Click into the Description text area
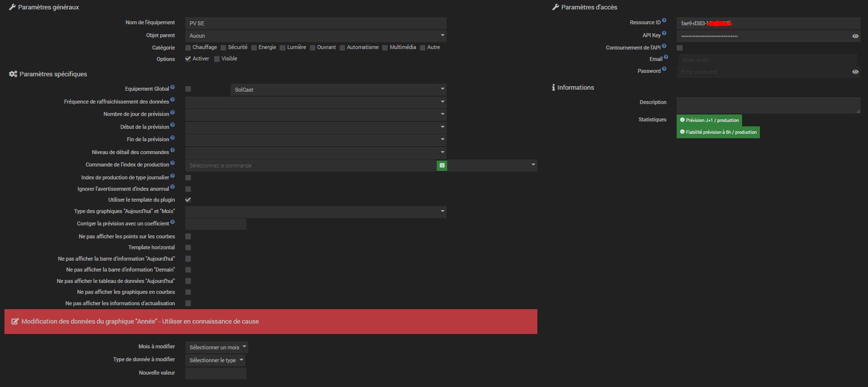Viewport: 868px width, 387px height. 768,106
